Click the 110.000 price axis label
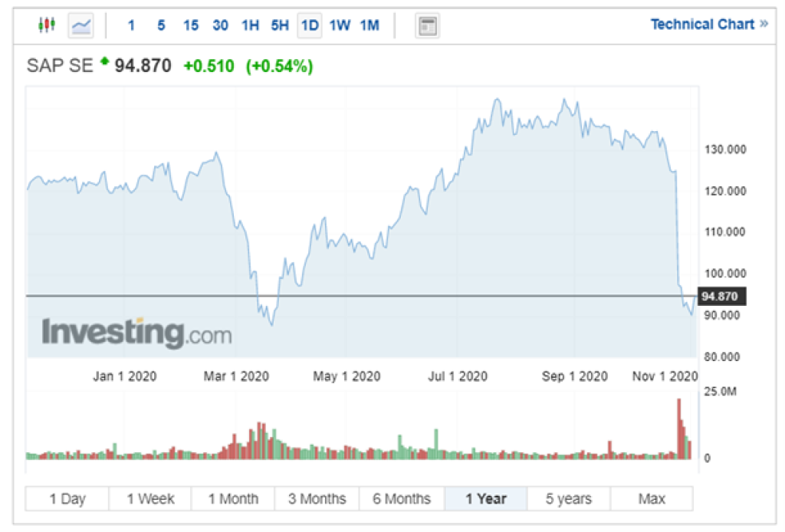Image resolution: width=785 pixels, height=532 pixels. 725,232
